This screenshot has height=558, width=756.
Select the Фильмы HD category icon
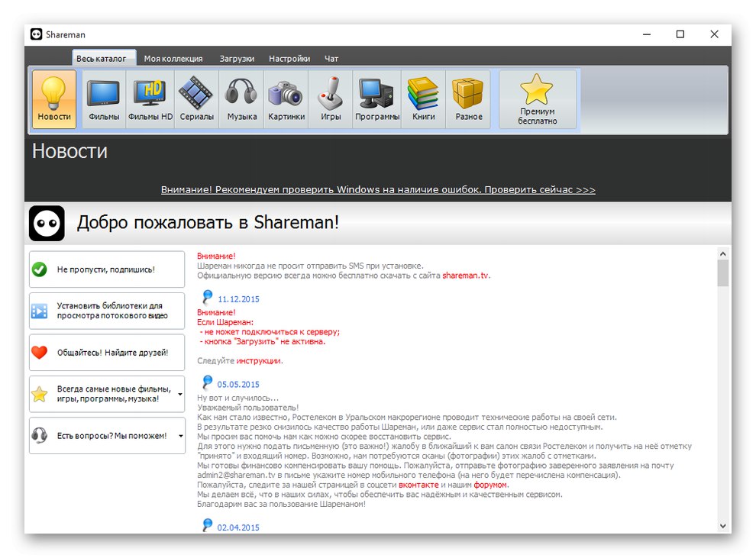150,99
